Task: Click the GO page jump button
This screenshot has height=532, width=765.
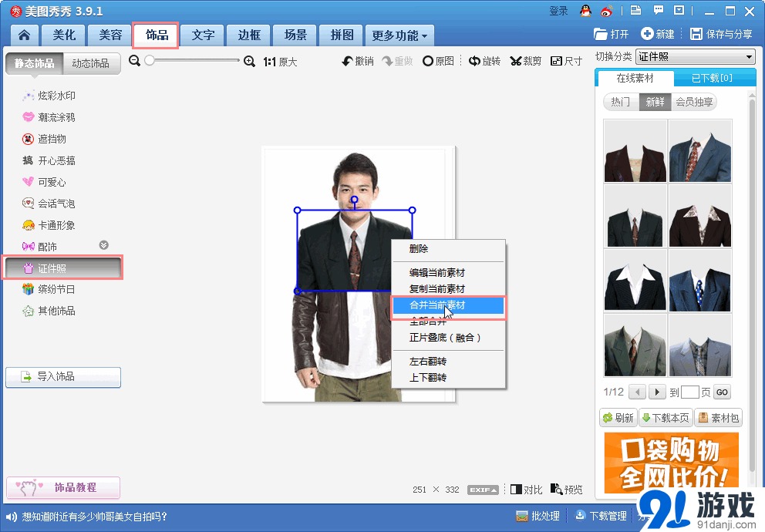Action: pos(722,392)
